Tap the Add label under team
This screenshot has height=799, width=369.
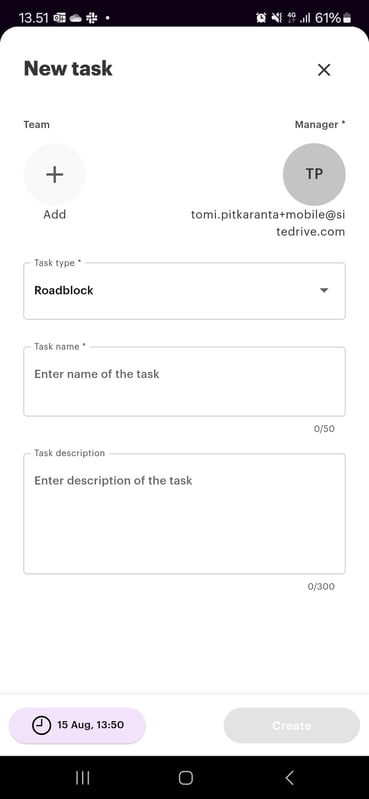click(55, 215)
